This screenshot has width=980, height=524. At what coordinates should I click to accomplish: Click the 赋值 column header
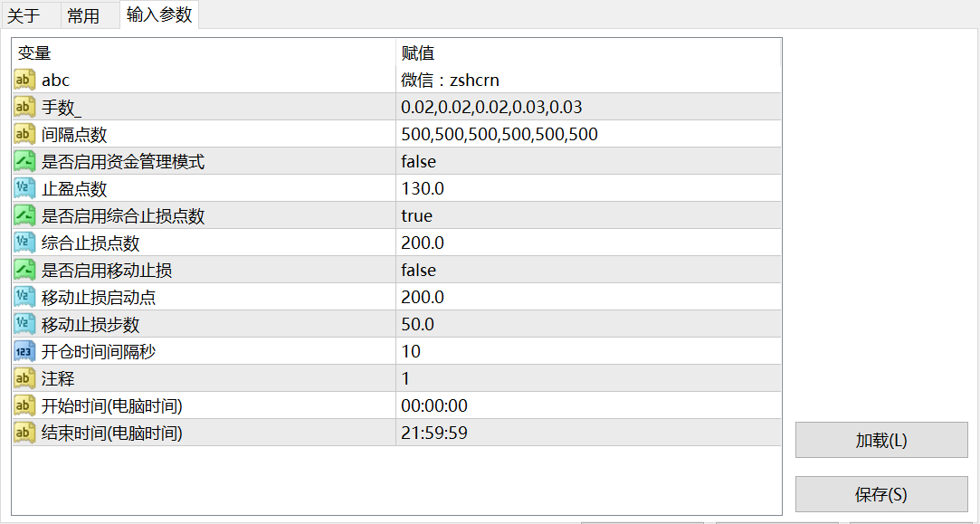(588, 52)
